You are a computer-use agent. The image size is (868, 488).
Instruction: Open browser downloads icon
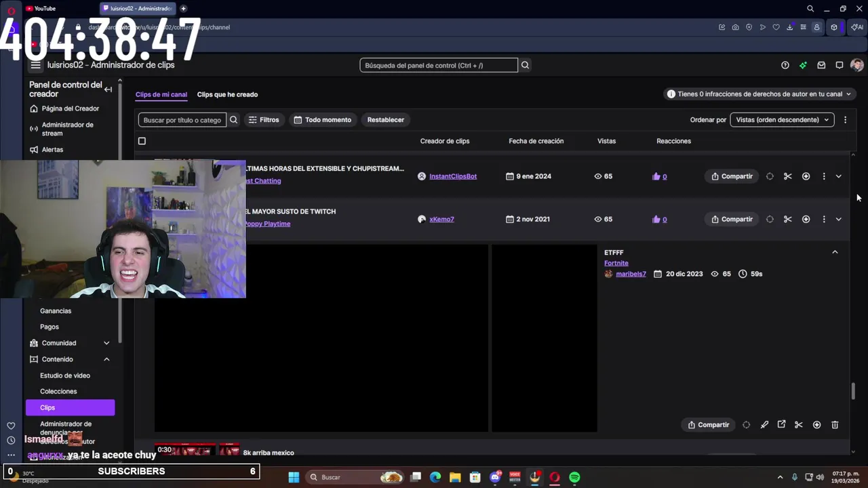[790, 27]
